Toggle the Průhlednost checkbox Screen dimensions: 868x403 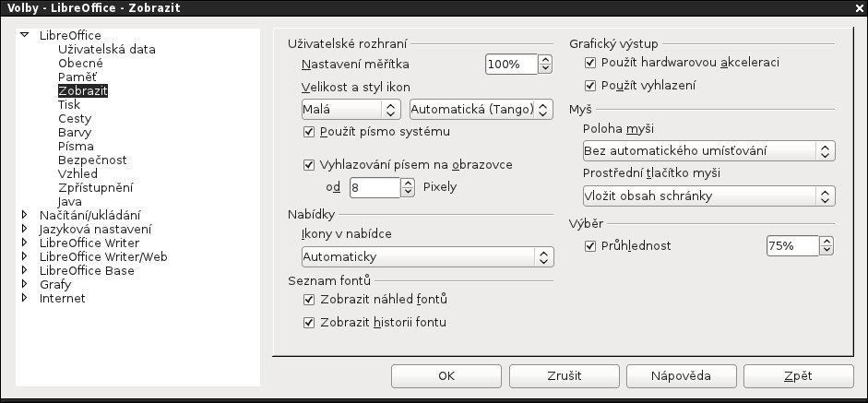590,246
